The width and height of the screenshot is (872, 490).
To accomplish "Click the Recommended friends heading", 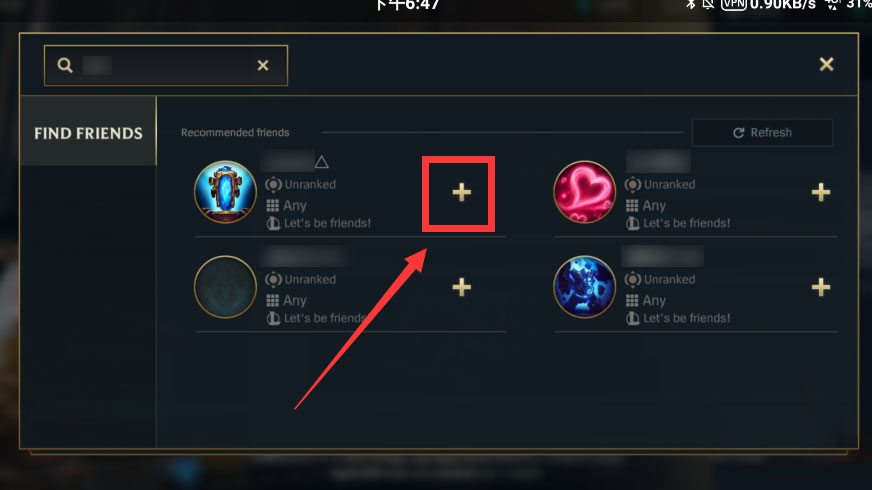I will pos(235,132).
